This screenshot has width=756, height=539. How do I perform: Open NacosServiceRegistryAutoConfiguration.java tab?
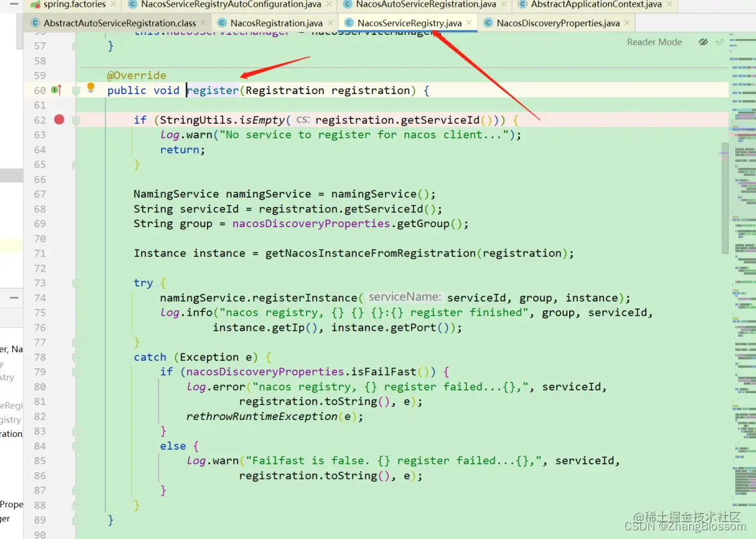point(231,4)
